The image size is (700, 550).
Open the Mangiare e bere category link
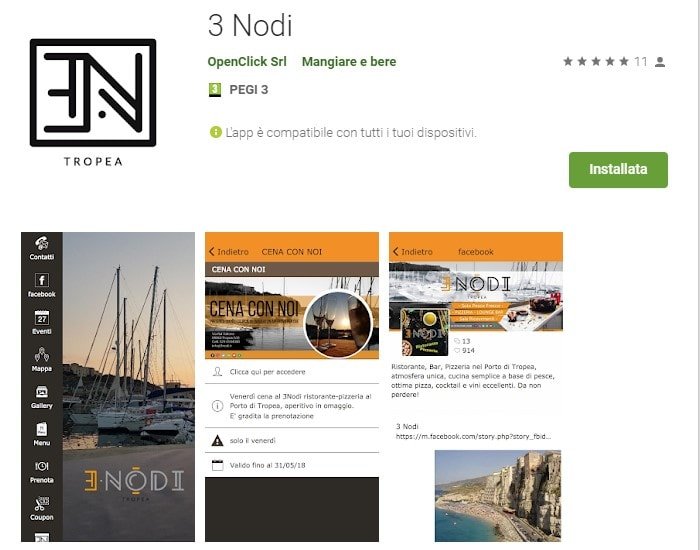click(349, 62)
